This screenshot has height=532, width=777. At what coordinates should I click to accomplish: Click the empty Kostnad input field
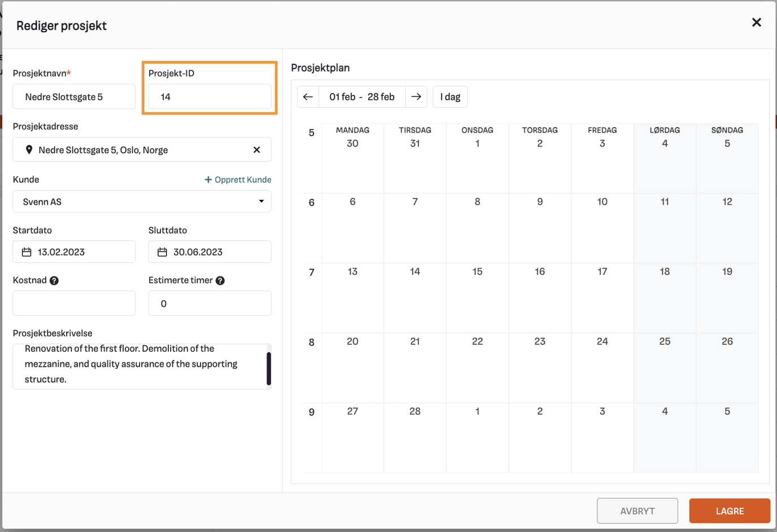pos(74,304)
